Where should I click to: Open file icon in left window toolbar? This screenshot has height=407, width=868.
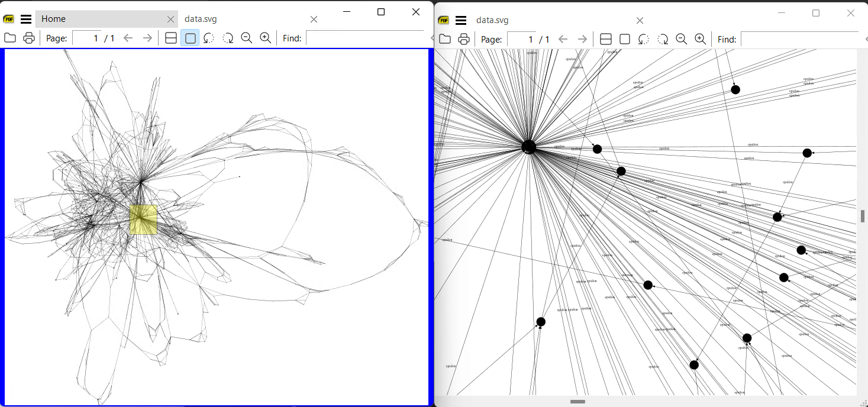[10, 38]
